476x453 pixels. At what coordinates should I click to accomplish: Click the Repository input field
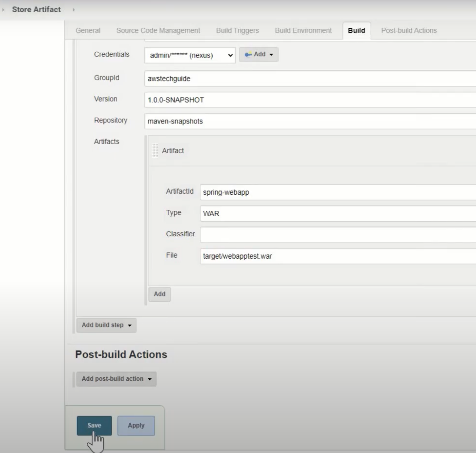pyautogui.click(x=310, y=121)
